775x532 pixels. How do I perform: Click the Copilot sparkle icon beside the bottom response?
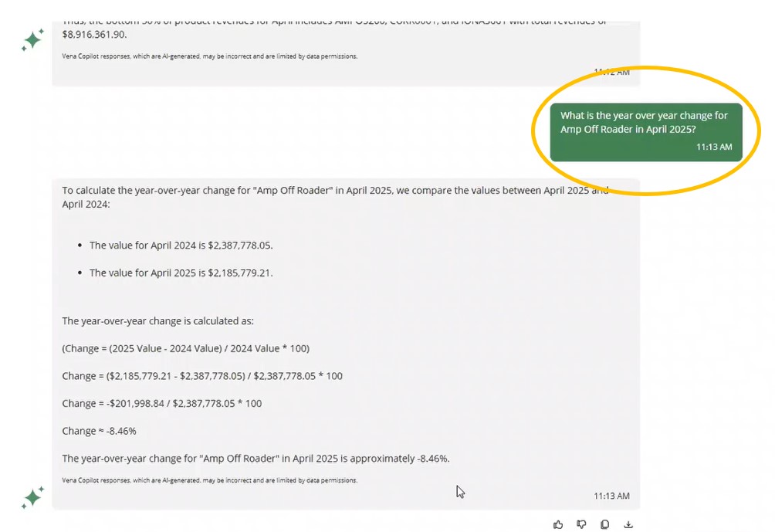[x=32, y=497]
